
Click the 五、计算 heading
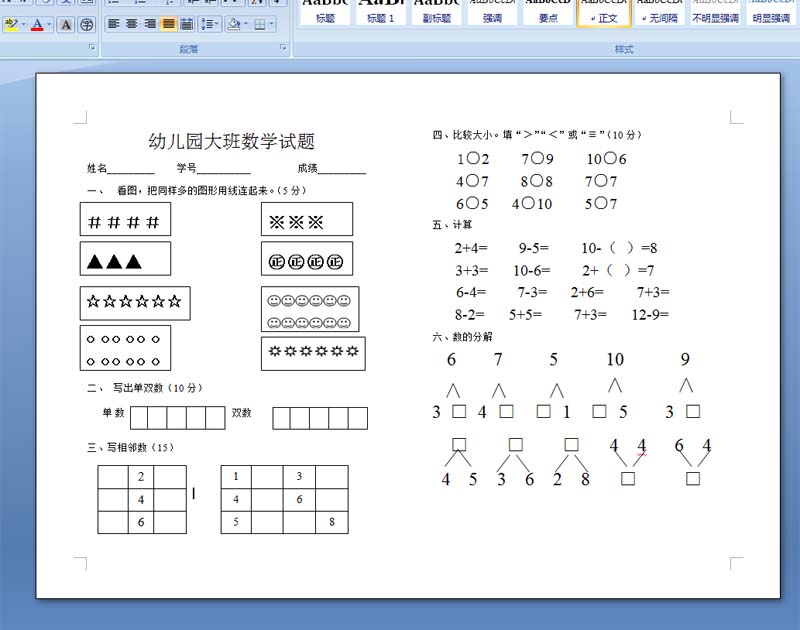pyautogui.click(x=452, y=224)
